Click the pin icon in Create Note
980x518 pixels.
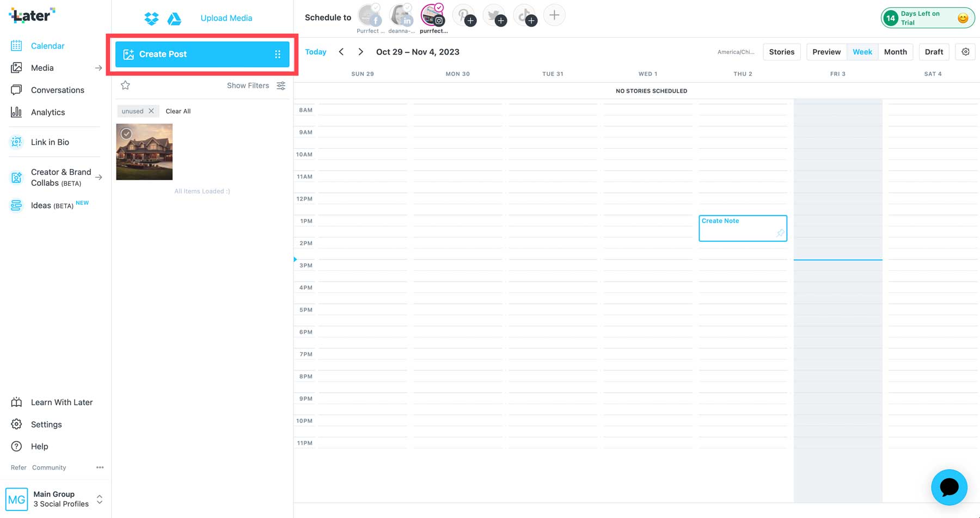coord(780,233)
